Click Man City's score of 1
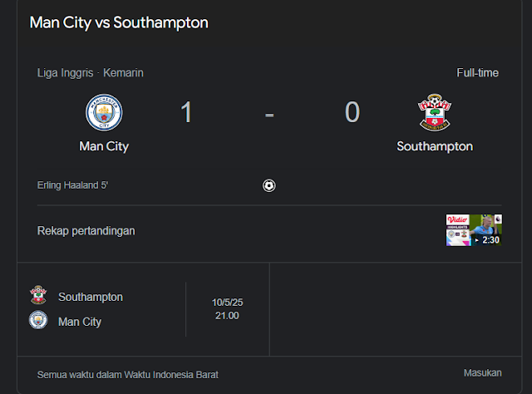This screenshot has height=394, width=532. (x=186, y=112)
